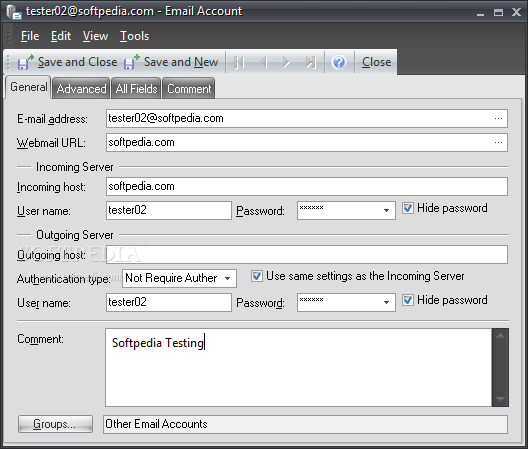
Task: Click the Save and Close toolbar icon
Action: pos(25,62)
